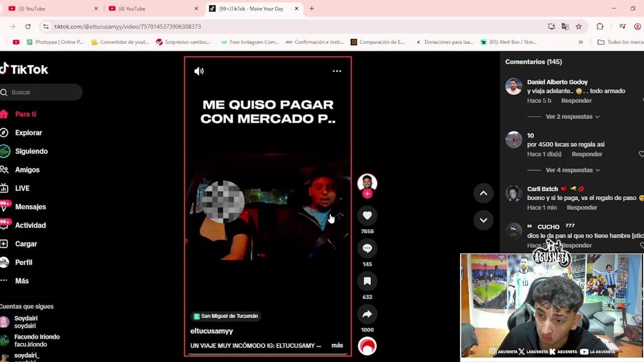Open the video three-dots options menu
644x362 pixels.
[337, 71]
